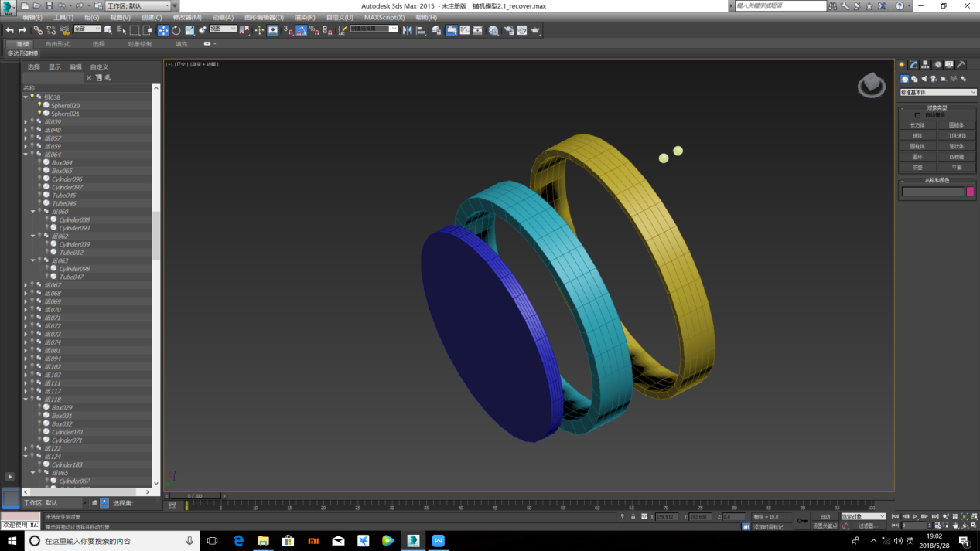980x551 pixels.
Task: Open the Hierarchy panel tab
Action: (x=925, y=65)
